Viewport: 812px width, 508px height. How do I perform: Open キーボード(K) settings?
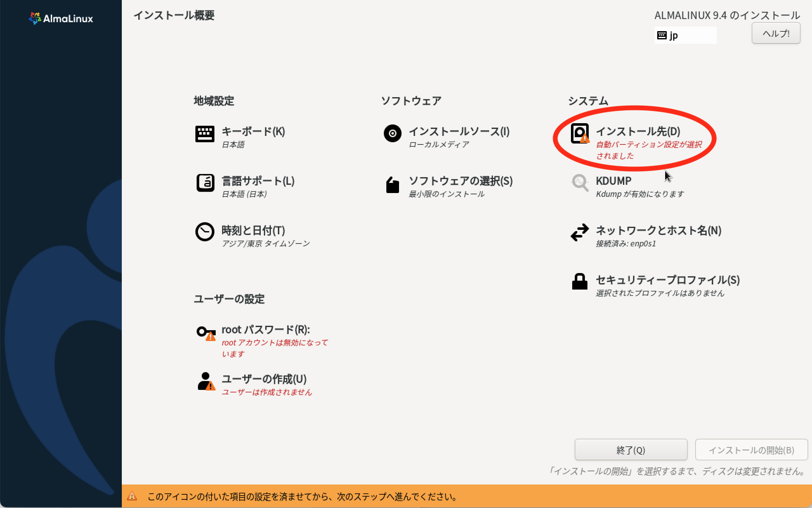(x=253, y=131)
